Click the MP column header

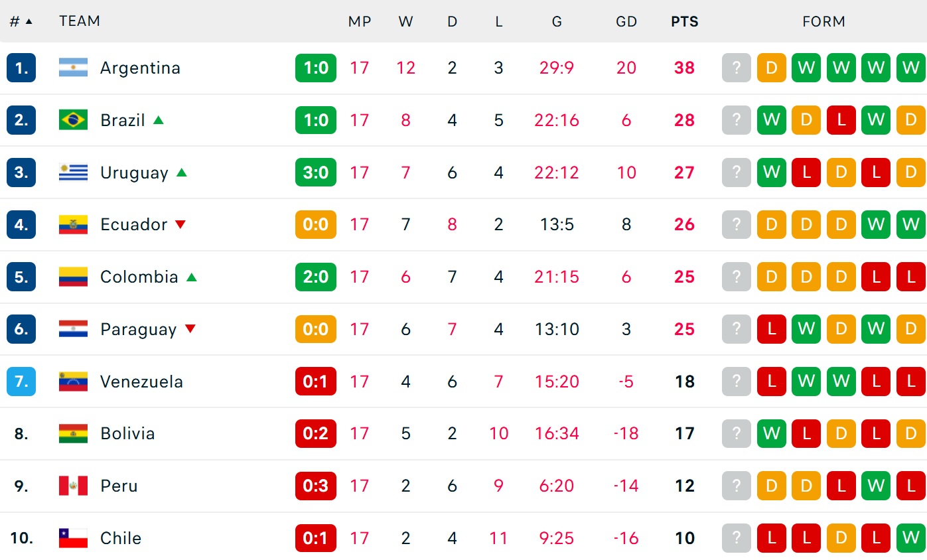(x=360, y=21)
